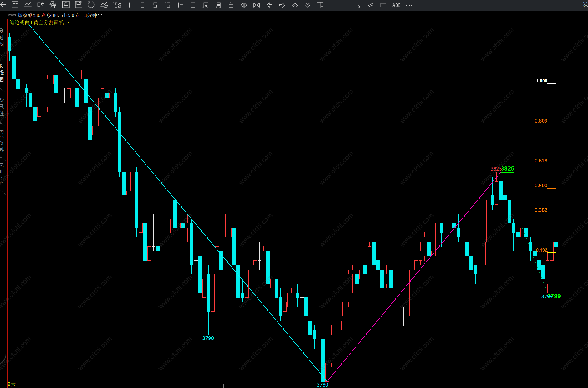Pick the parallel lines drawing tool

(x=371, y=5)
